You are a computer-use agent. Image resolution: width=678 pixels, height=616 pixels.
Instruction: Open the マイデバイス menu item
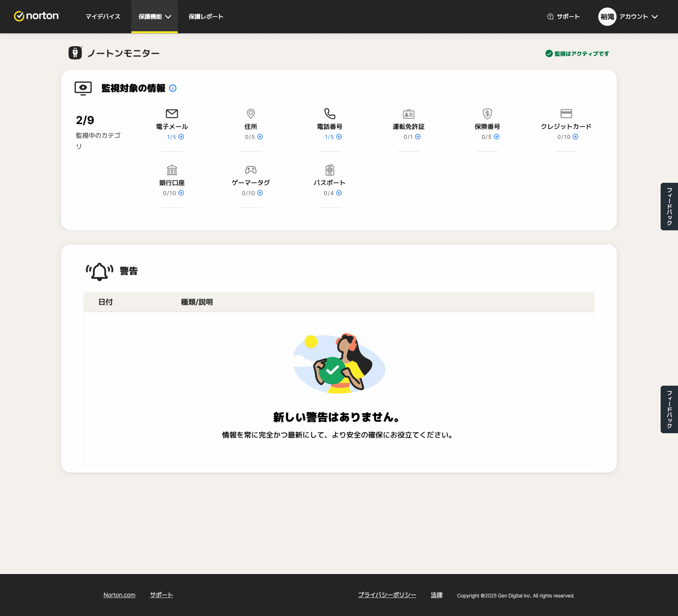coord(102,16)
